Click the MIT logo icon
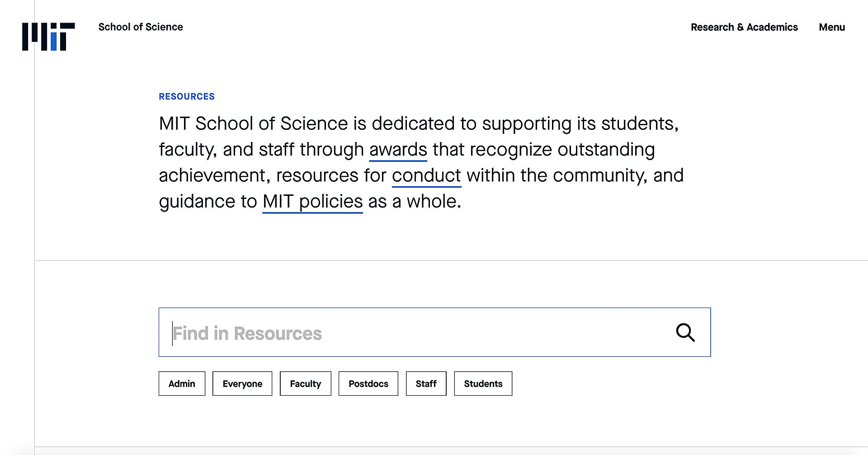Viewport: 868px width, 455px height. coord(48,37)
